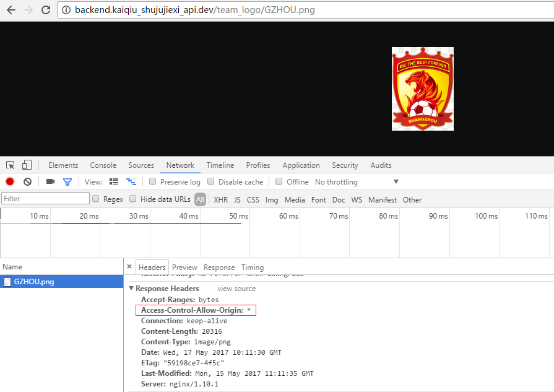
Task: Switch to large request rows view icon
Action: (x=114, y=181)
